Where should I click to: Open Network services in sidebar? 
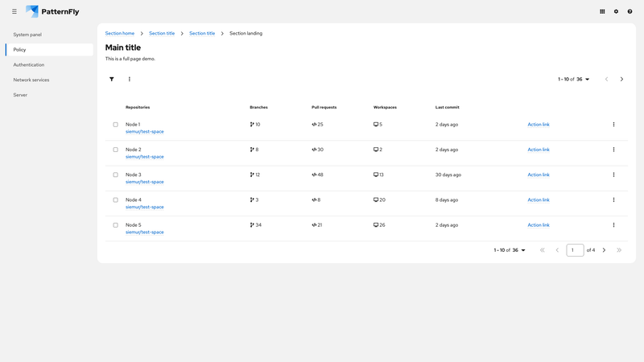(x=31, y=80)
